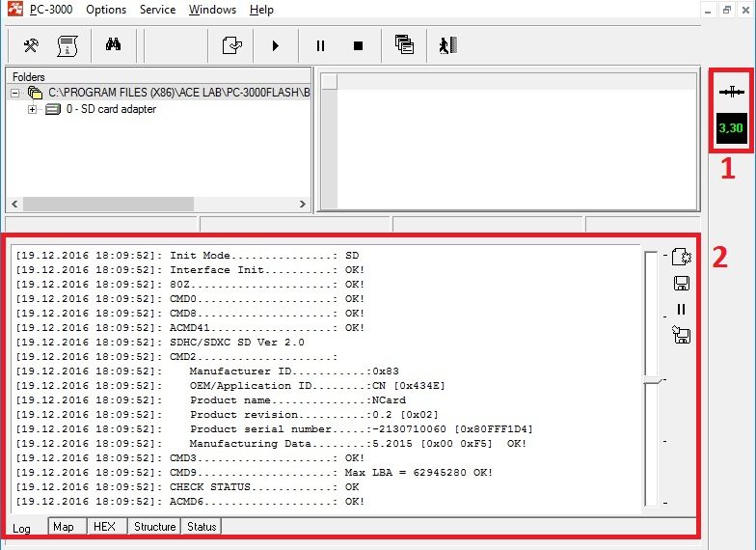Click the document with checkmark toolbar icon
The height and width of the screenshot is (550, 756).
231,46
